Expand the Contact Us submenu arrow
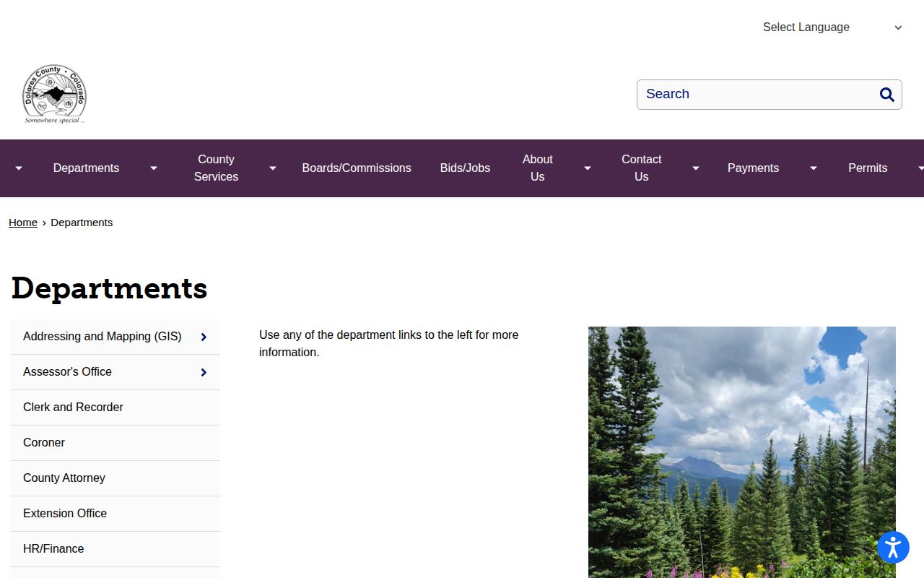 coord(696,168)
